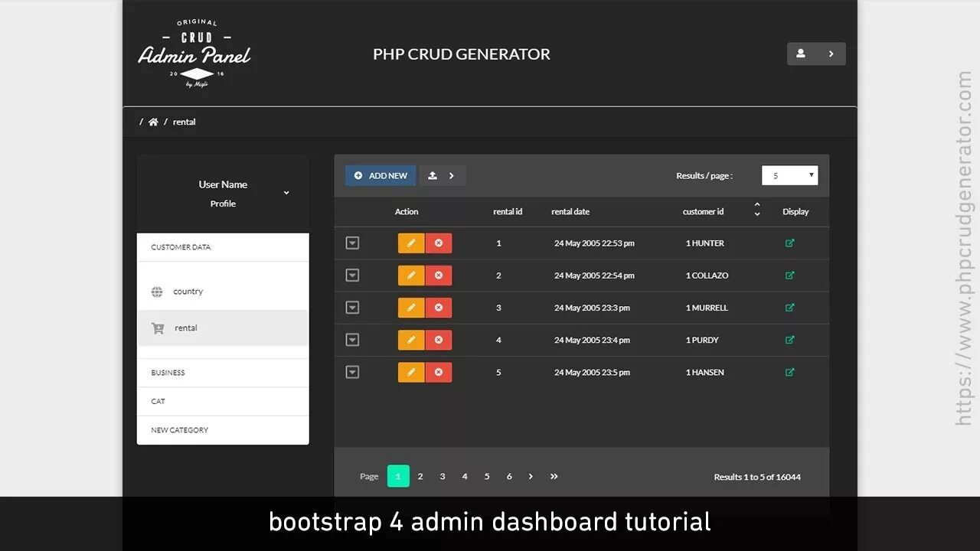Click the rental id column header
Screen dimensions: 980x551
(508, 211)
